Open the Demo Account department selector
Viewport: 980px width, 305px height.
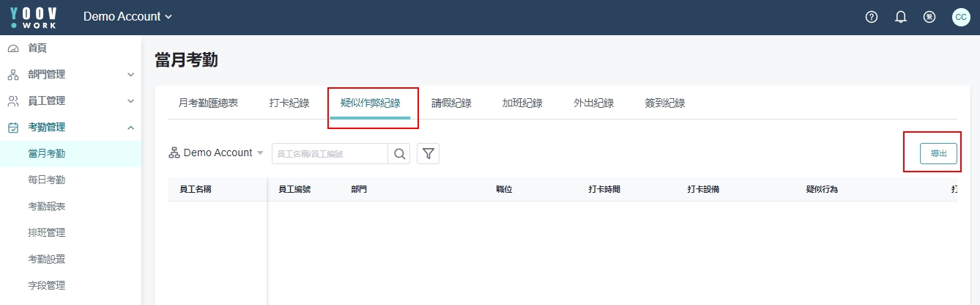click(x=216, y=153)
